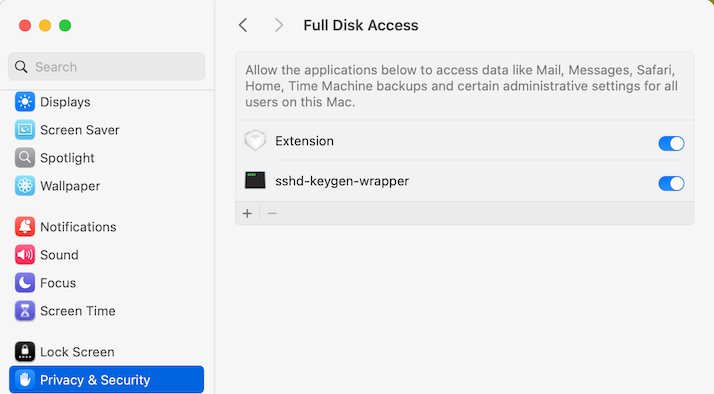Click the minus remove button

point(272,213)
